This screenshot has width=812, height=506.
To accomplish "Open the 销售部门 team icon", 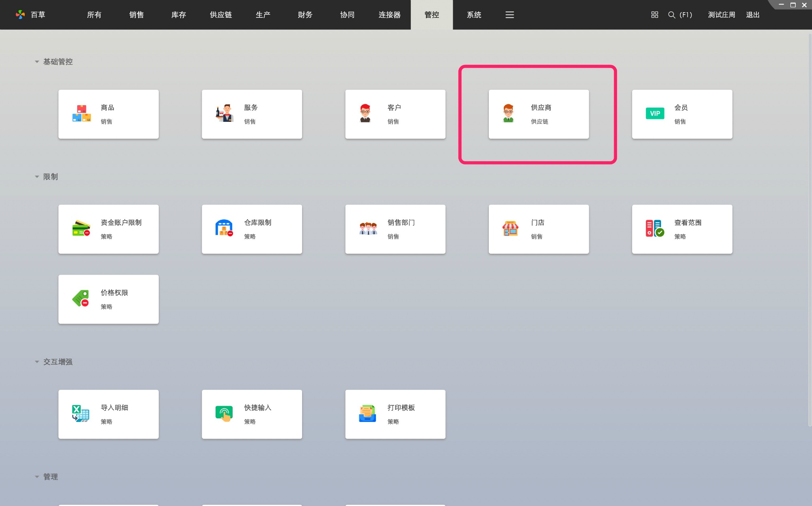I will 368,229.
